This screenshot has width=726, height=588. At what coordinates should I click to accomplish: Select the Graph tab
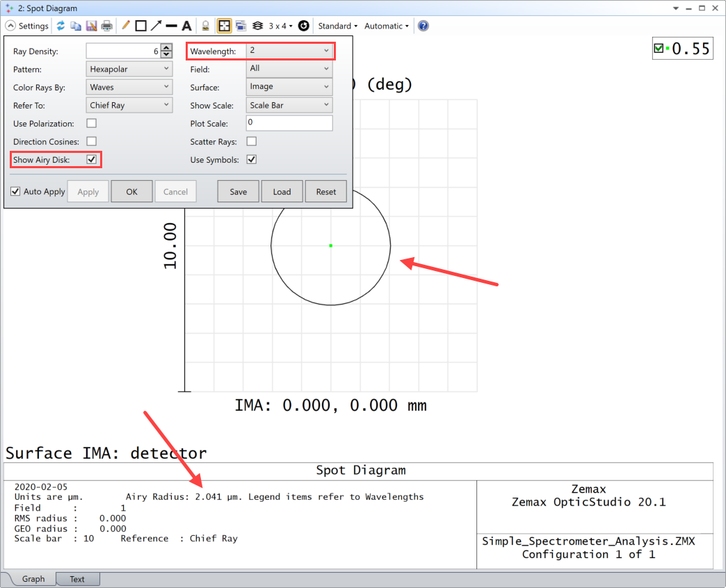coord(32,578)
